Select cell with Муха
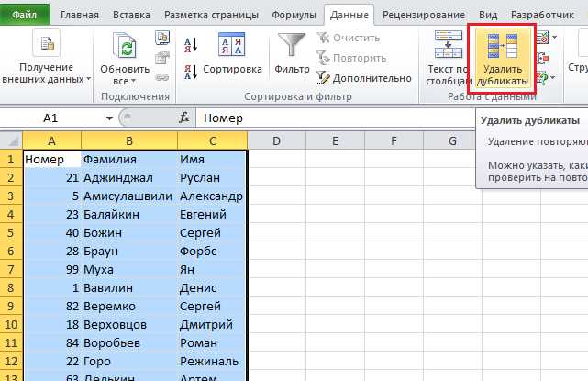 point(129,270)
